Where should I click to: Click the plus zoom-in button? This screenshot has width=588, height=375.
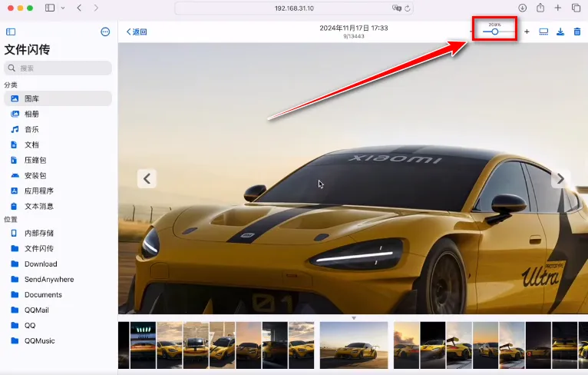tap(527, 32)
